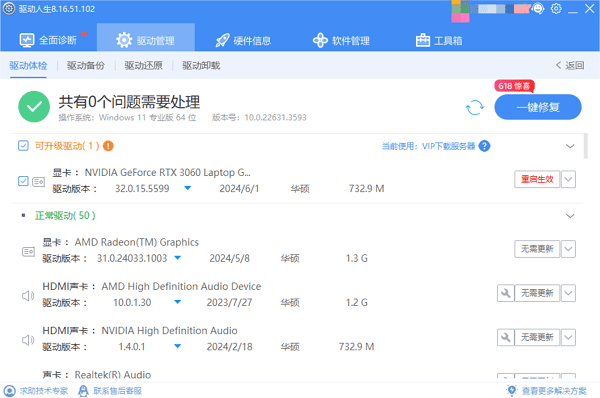The height and width of the screenshot is (398, 600).
Task: Open action dropdown for AMD High Definition Audio row
Action: point(568,293)
